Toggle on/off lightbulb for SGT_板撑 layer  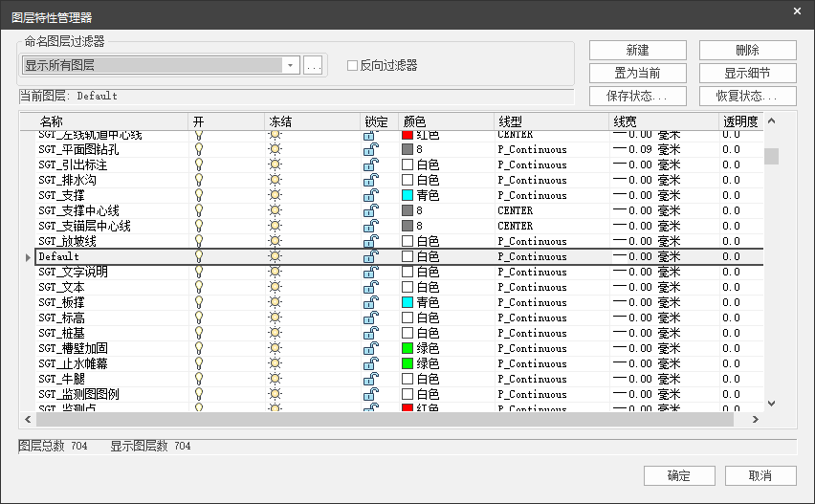[x=199, y=302]
